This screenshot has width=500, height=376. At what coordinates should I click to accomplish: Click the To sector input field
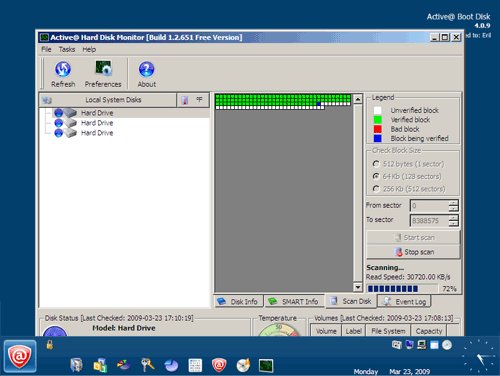pos(429,220)
